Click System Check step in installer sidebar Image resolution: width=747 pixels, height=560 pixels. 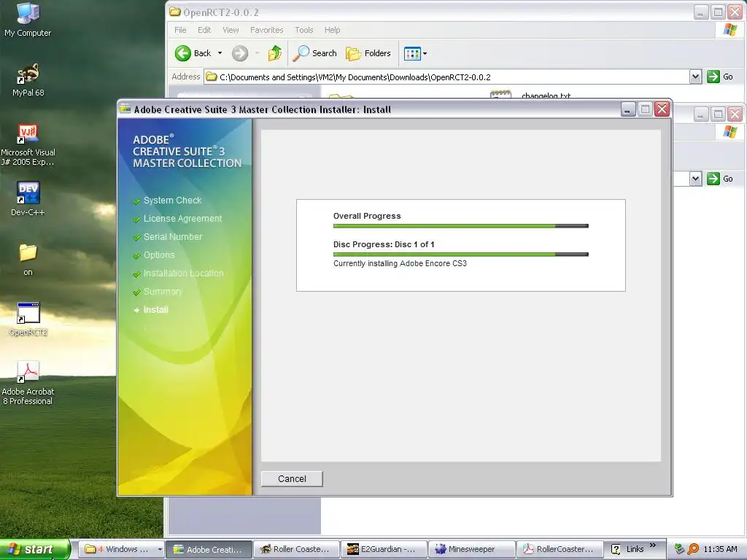coord(172,201)
